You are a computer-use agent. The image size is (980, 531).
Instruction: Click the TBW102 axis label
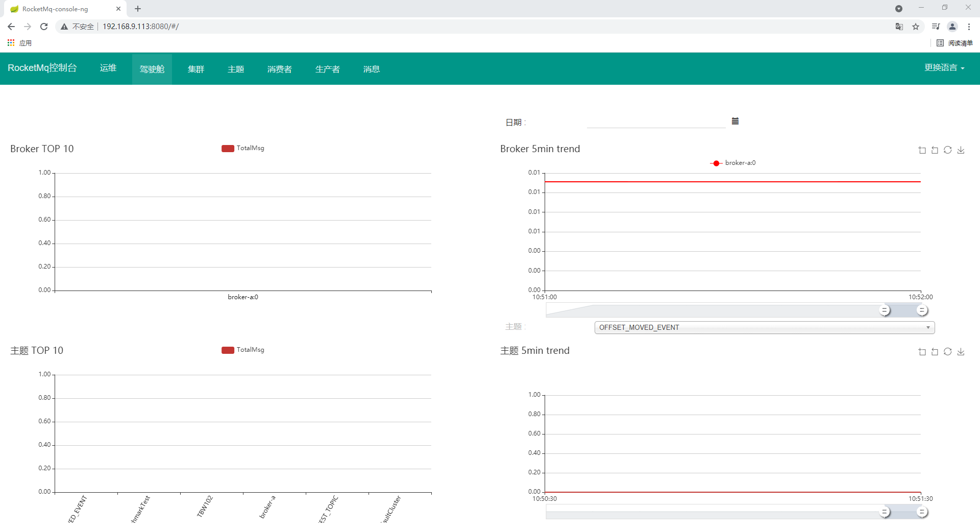point(205,506)
